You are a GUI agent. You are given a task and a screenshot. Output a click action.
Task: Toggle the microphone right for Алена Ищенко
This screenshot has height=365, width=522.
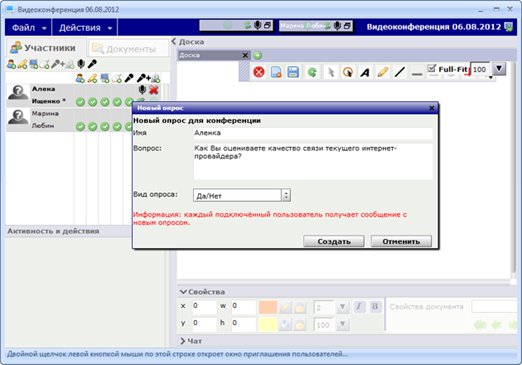(x=129, y=102)
